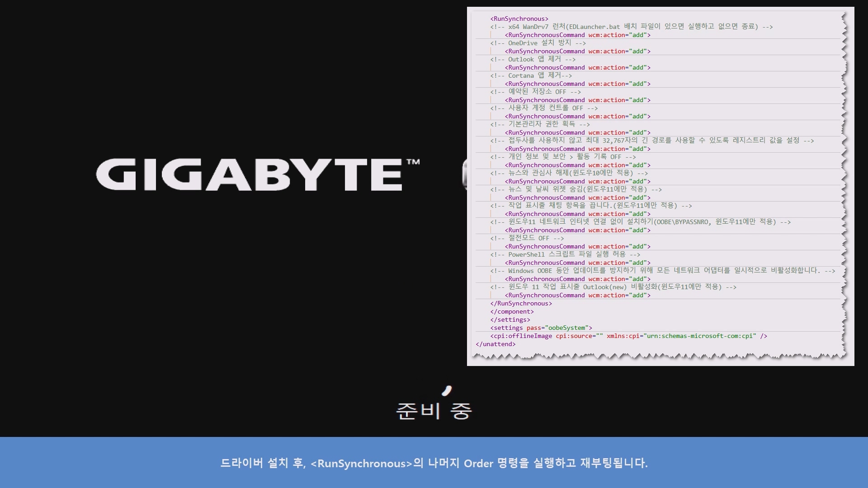
Task: Click the </unattend> closing tag
Action: pos(495,344)
